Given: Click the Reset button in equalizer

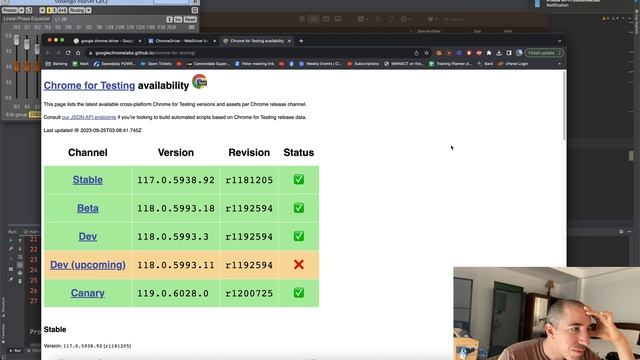Looking at the screenshot, I should click(x=190, y=19).
